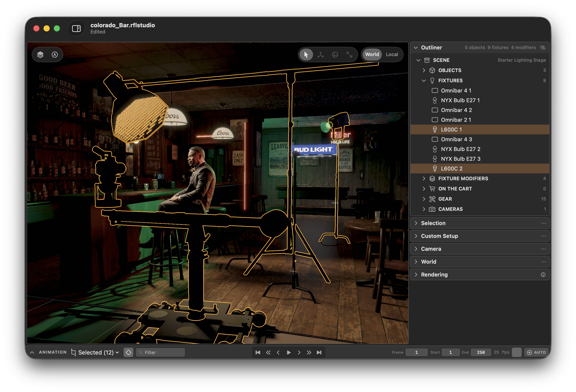Select the Omnibar 2 1 fixture
The width and height of the screenshot is (576, 392).
479,120
